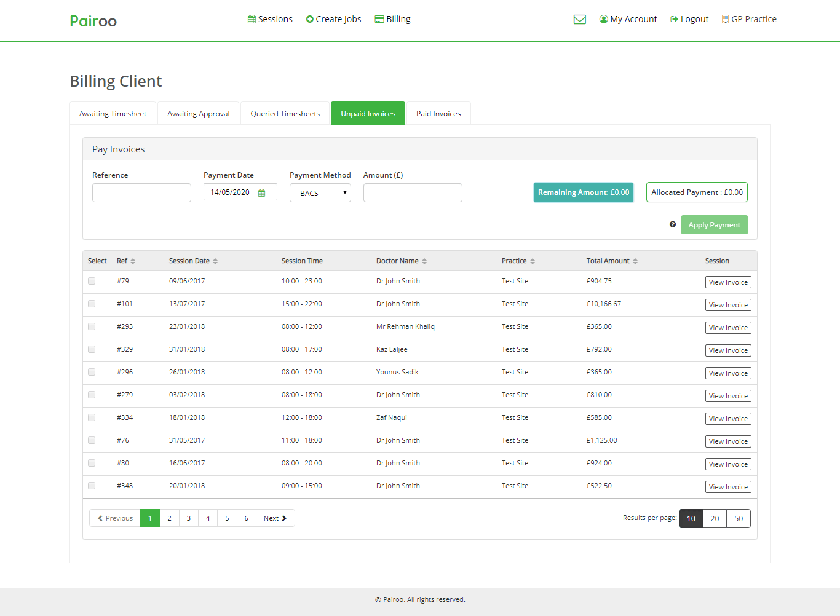
Task: Sort by Session Date column arrows
Action: [215, 261]
